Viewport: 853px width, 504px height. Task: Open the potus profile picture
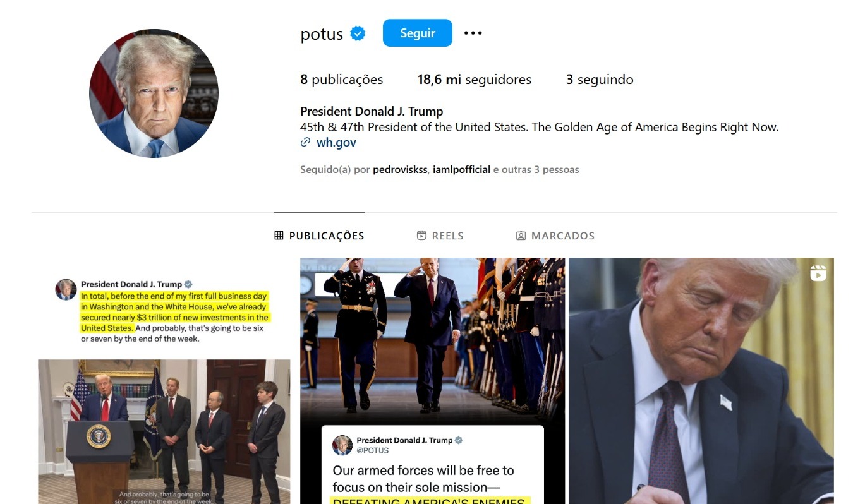tap(154, 93)
